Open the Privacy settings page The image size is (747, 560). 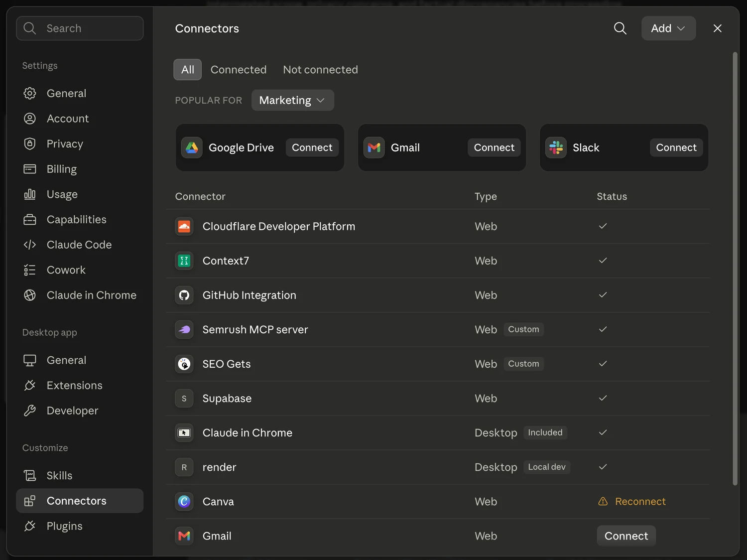point(80,143)
